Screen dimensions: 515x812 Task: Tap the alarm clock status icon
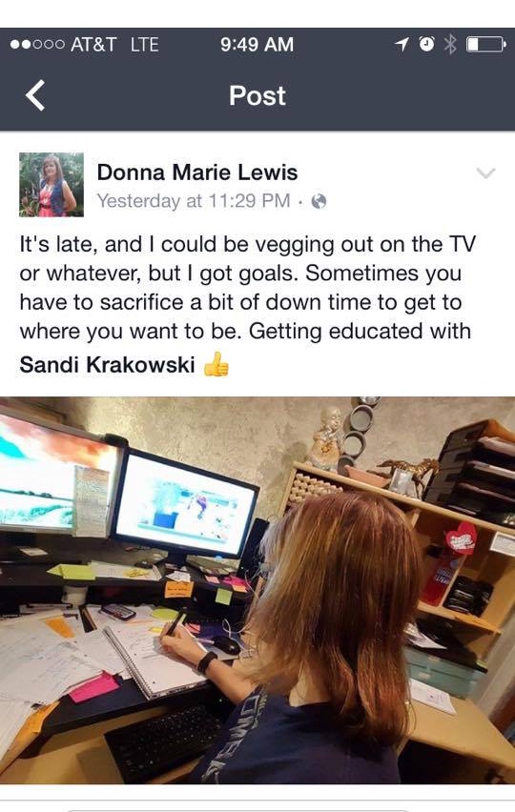427,45
